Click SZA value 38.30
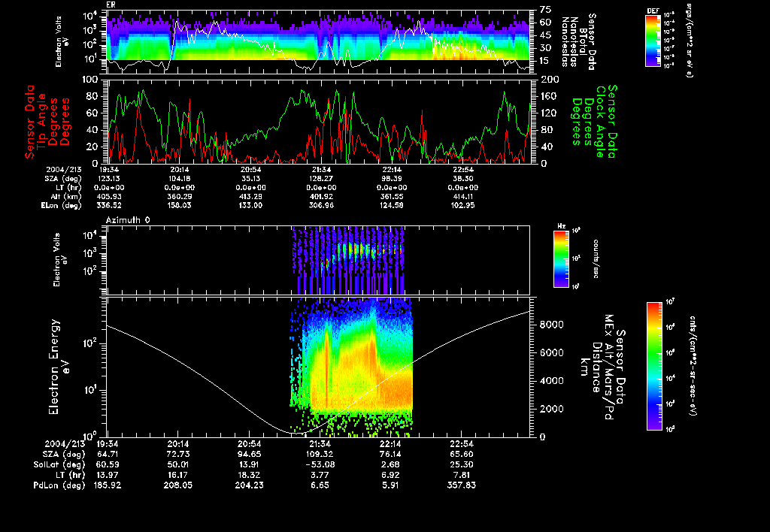 point(462,179)
